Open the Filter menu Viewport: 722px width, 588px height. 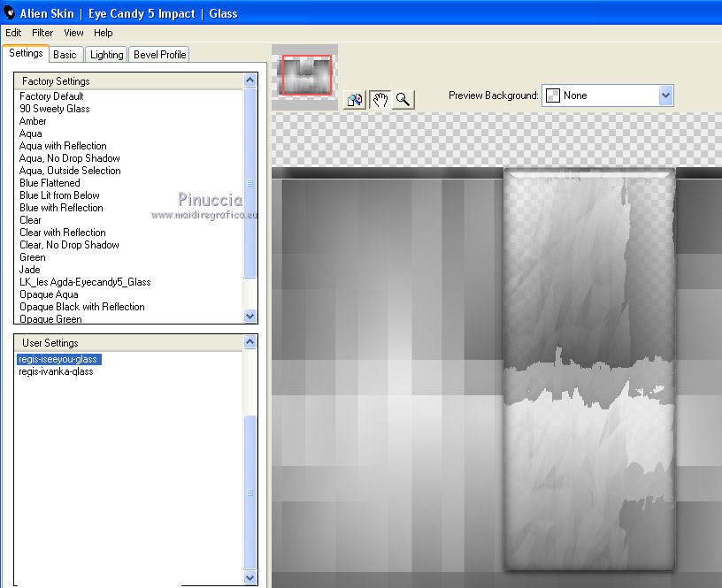click(x=42, y=33)
